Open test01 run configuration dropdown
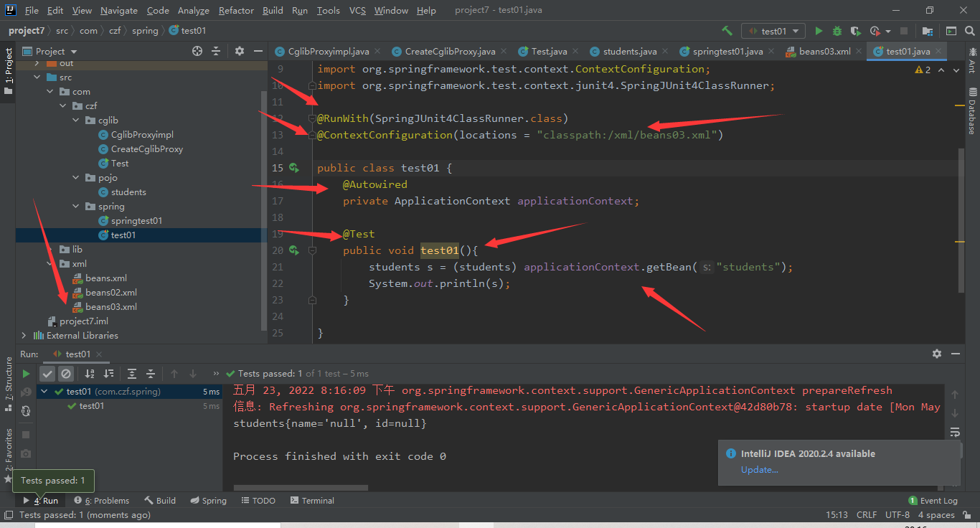The image size is (980, 528). coord(773,31)
